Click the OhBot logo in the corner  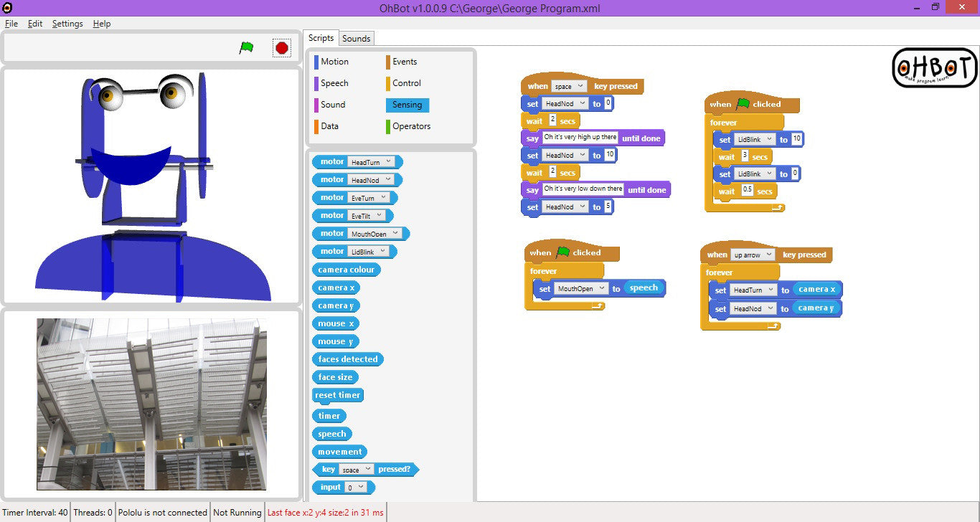coord(934,67)
